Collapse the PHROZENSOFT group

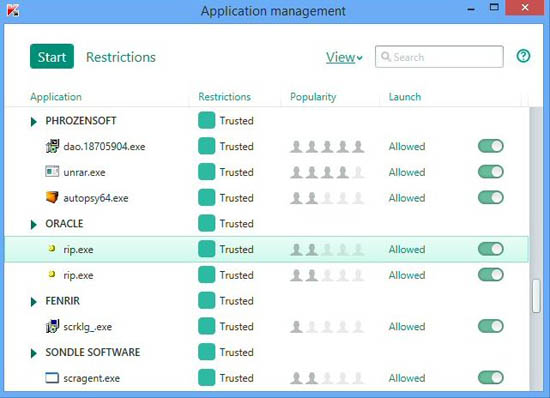coord(34,122)
